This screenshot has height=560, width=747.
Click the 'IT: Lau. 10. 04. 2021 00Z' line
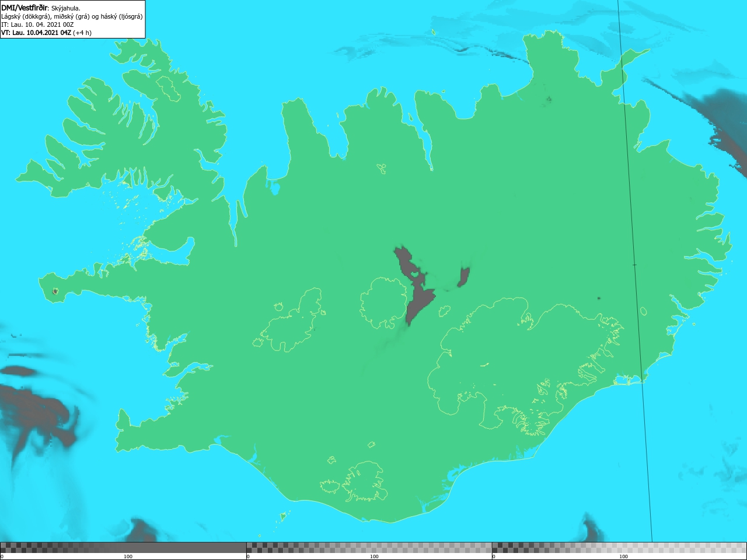(x=37, y=24)
